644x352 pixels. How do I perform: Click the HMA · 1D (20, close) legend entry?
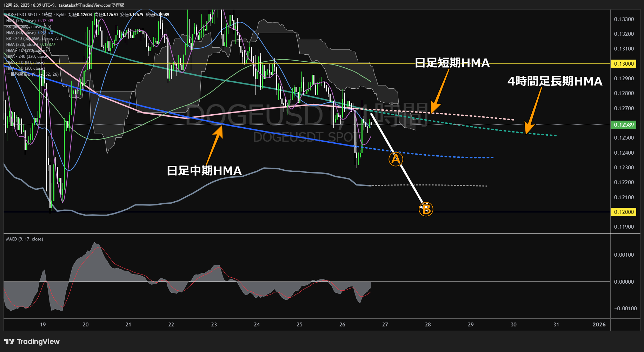click(25, 68)
